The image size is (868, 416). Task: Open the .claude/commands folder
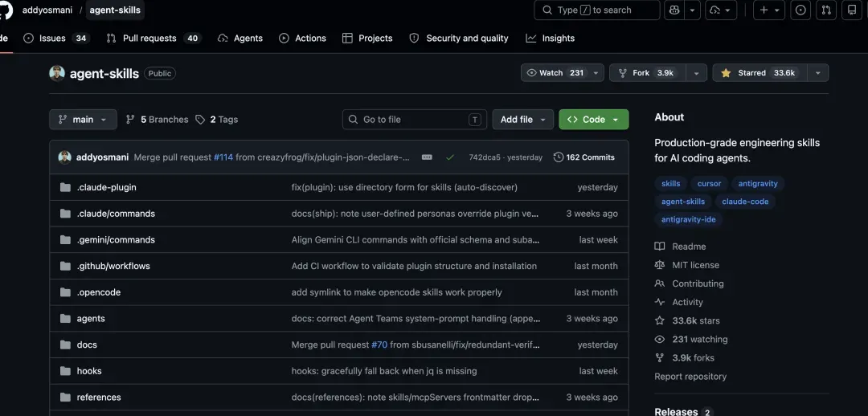pyautogui.click(x=116, y=214)
